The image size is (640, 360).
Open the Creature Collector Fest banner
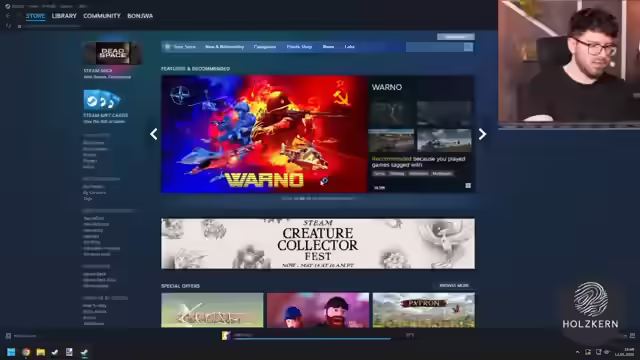click(318, 244)
